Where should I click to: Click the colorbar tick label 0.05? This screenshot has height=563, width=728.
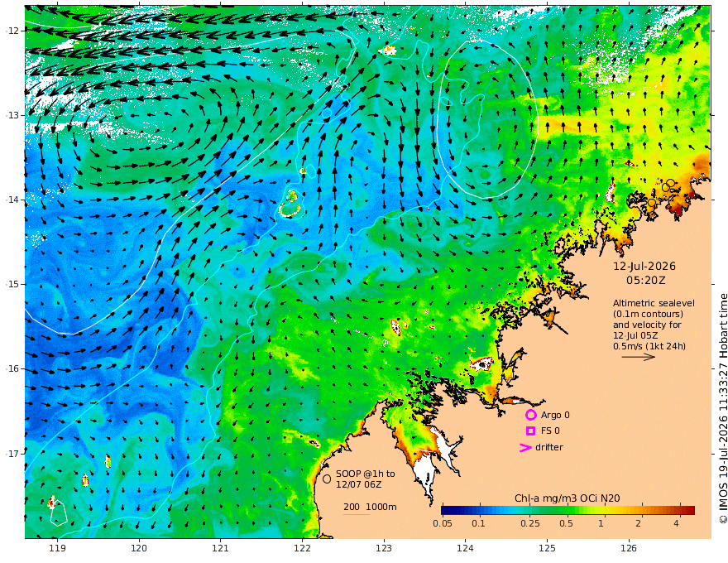point(443,523)
